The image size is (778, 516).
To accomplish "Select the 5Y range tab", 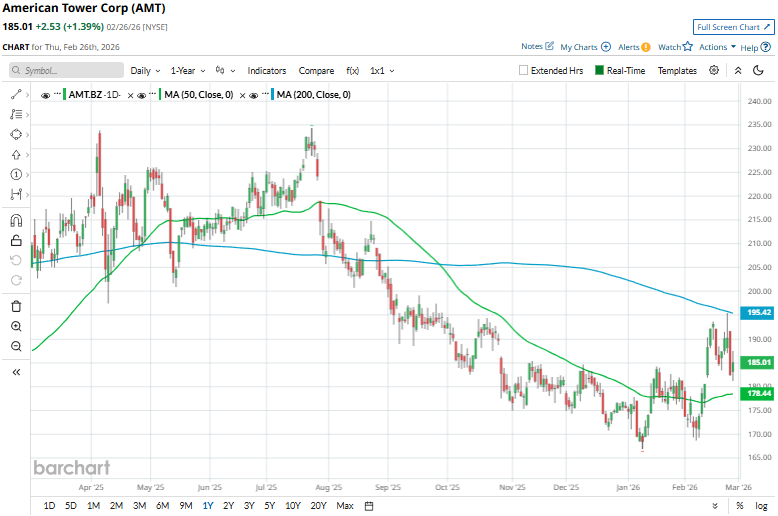I will (269, 506).
